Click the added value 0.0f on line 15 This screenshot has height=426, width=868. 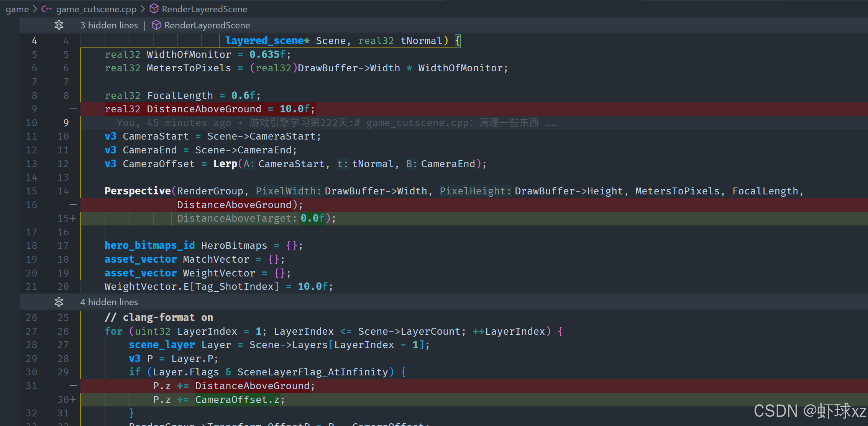click(x=312, y=218)
